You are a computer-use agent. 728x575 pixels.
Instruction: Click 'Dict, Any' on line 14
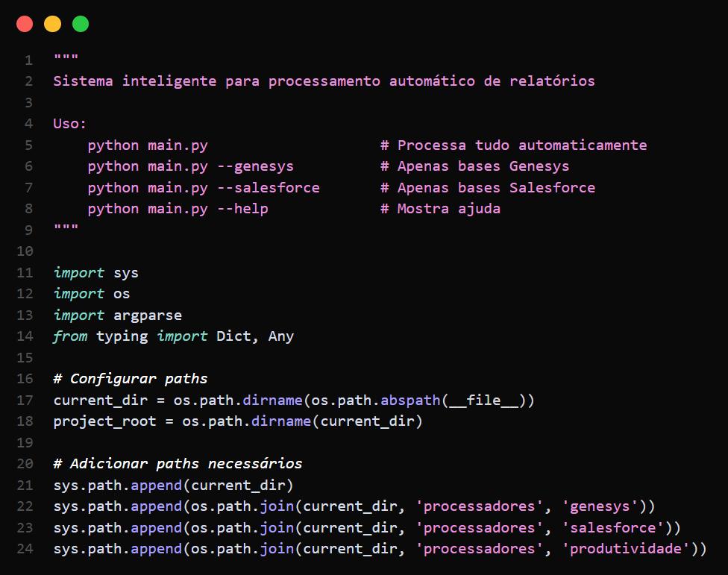pos(255,336)
